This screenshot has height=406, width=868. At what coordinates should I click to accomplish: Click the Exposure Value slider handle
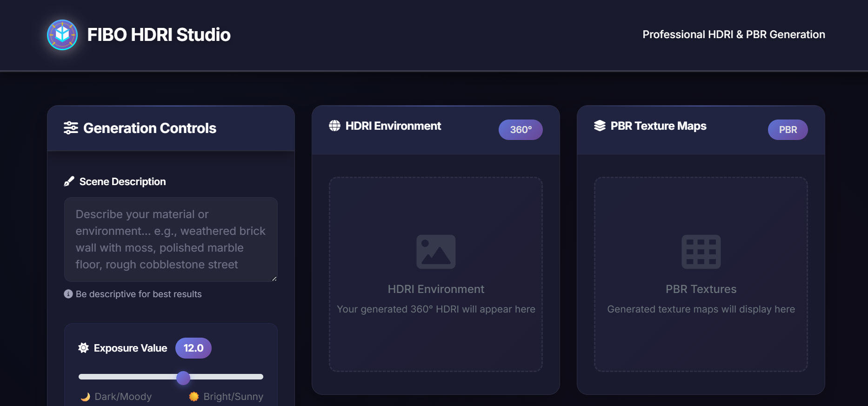[183, 378]
